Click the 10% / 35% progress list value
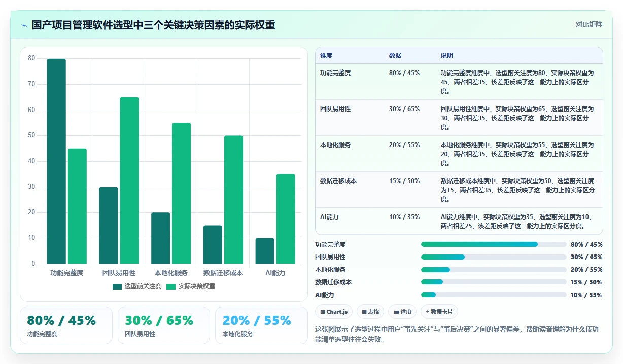 (x=586, y=295)
